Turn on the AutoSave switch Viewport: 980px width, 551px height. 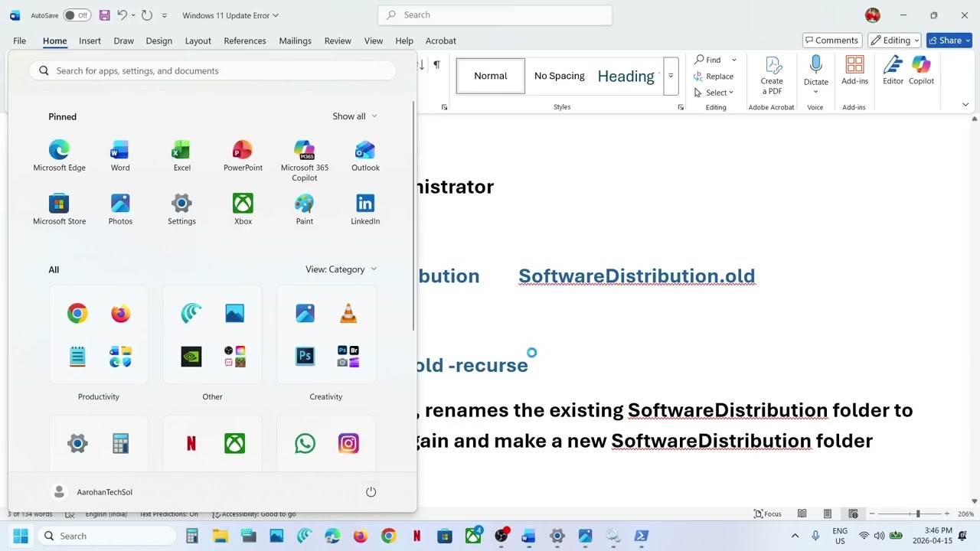pyautogui.click(x=77, y=15)
